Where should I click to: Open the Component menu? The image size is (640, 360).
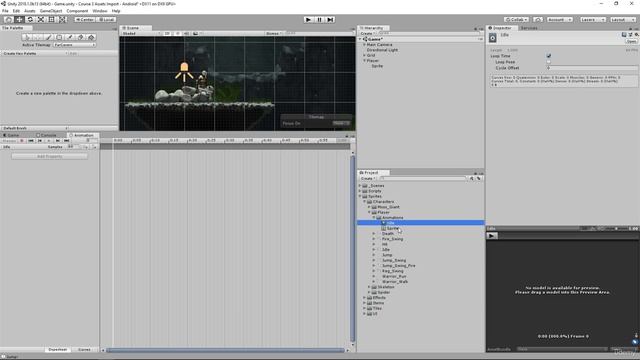(77, 11)
